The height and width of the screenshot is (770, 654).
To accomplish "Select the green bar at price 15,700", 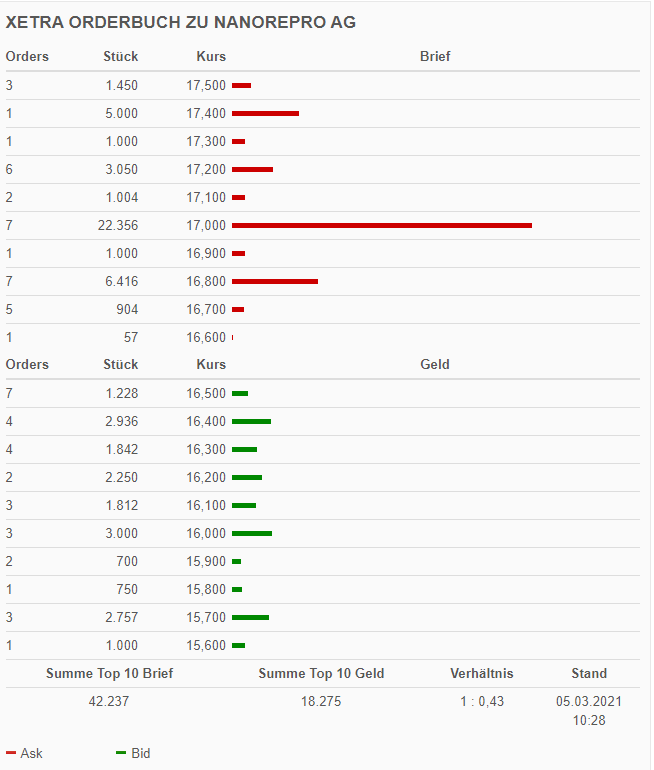I will click(250, 617).
